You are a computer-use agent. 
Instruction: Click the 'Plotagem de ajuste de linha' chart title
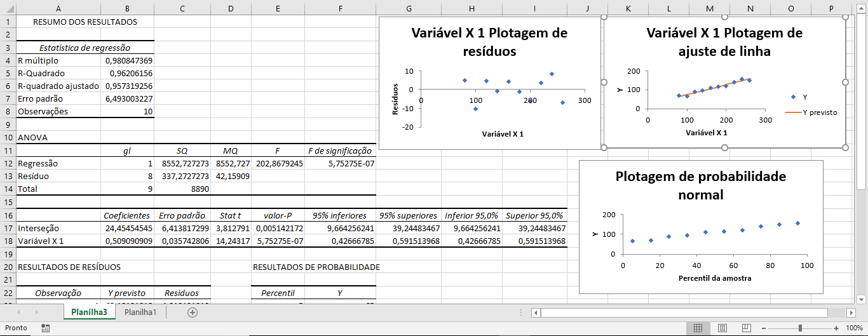pos(724,42)
